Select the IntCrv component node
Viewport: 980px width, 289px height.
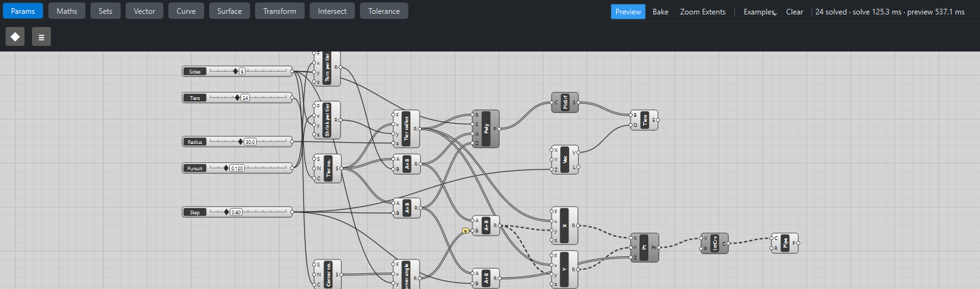click(x=714, y=243)
